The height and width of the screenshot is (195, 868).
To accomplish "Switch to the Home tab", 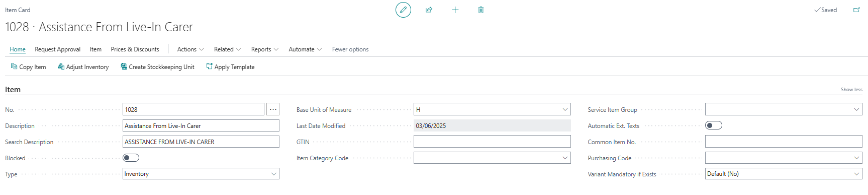I will pos(18,49).
